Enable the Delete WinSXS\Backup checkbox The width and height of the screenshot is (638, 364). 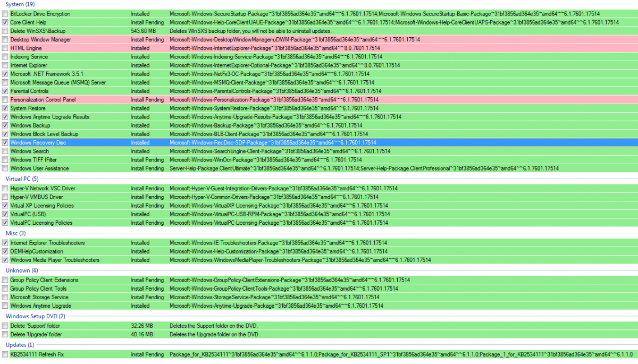[x=5, y=31]
